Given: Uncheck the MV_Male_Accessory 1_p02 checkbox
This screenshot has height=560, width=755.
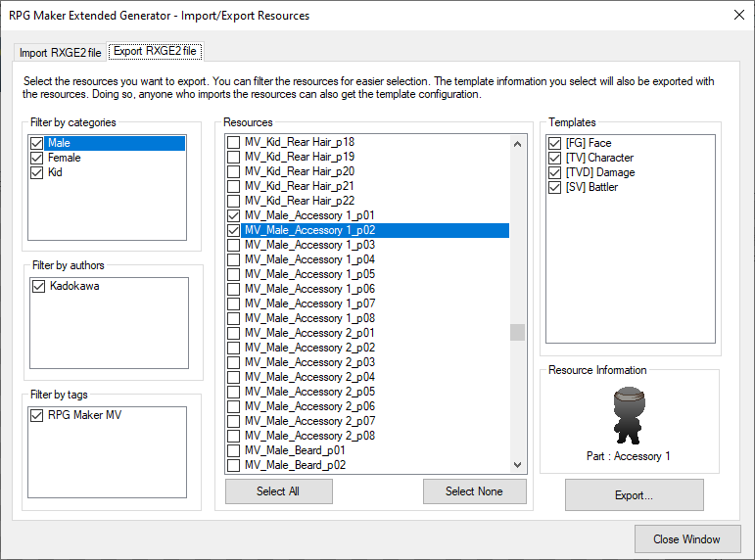Looking at the screenshot, I should coord(233,230).
